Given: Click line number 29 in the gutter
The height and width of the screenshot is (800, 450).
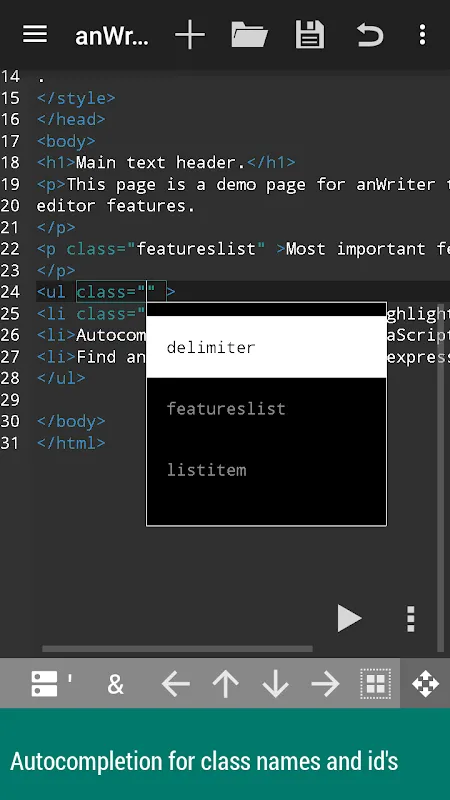Looking at the screenshot, I should (x=10, y=399).
